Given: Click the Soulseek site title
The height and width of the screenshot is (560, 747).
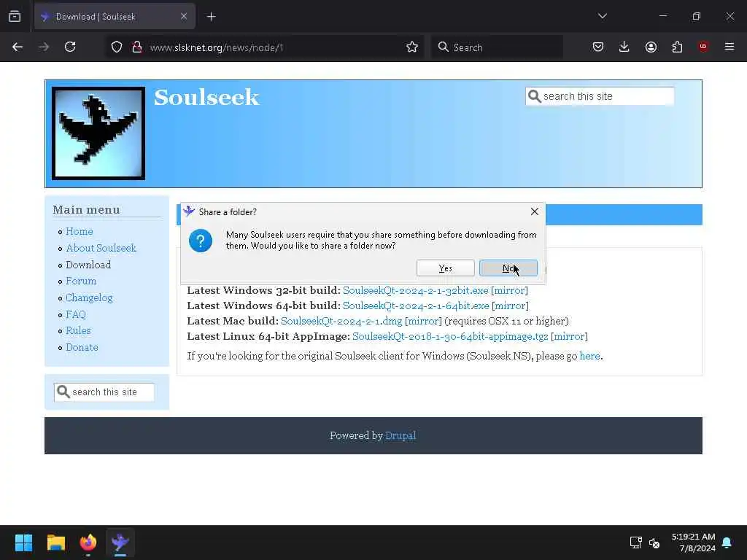Looking at the screenshot, I should coord(206,98).
